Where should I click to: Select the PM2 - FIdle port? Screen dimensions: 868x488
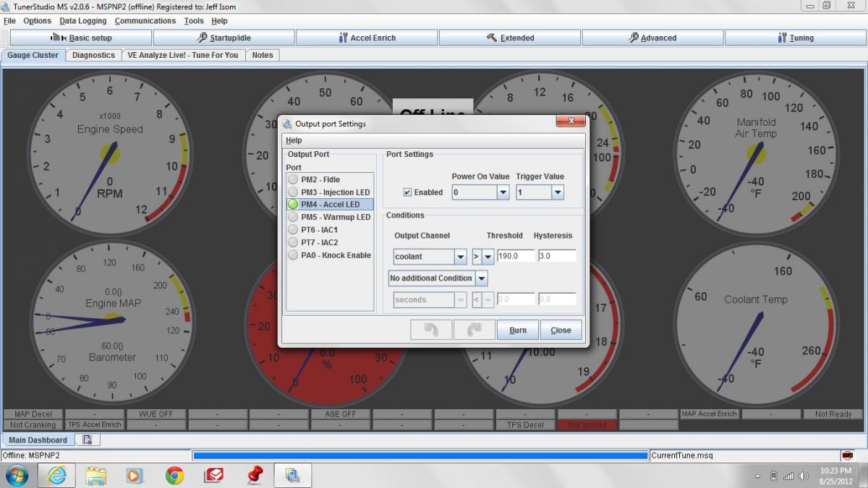pos(320,179)
